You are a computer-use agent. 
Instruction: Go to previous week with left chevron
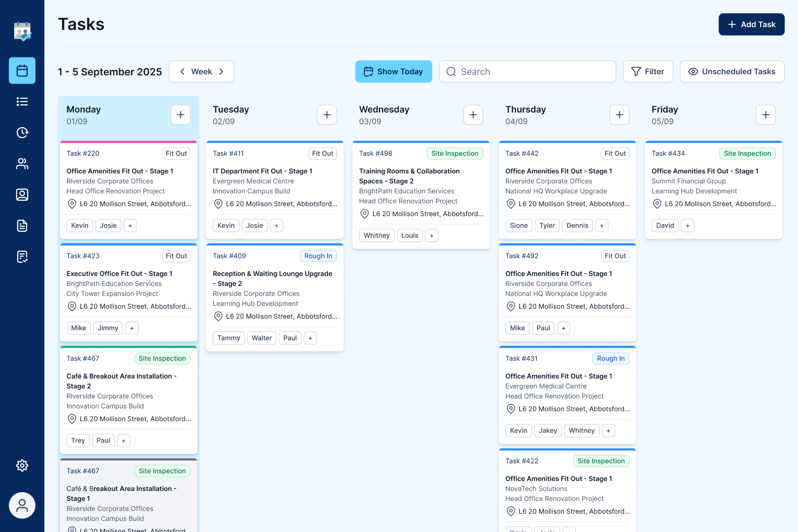[x=182, y=71]
